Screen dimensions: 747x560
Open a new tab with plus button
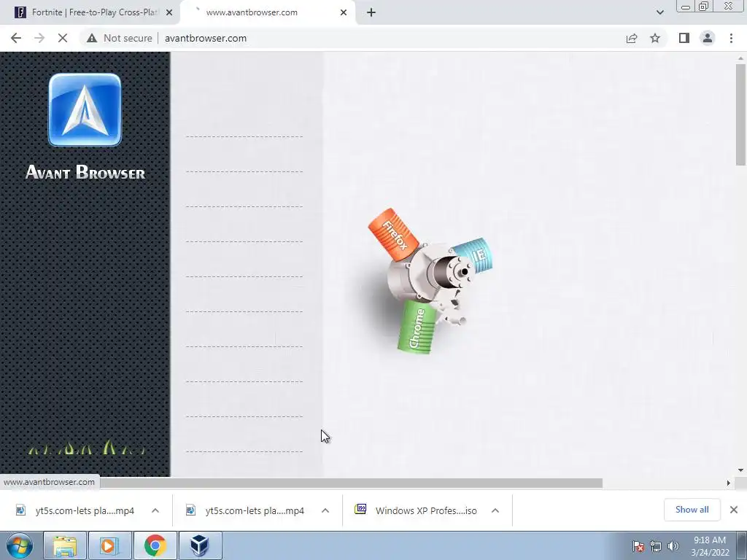[371, 13]
